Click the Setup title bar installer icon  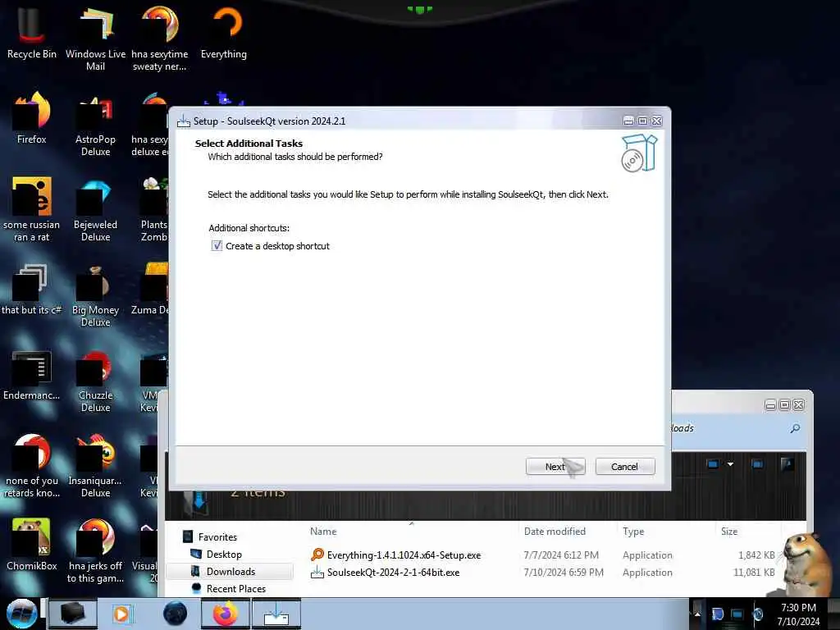[x=184, y=121]
